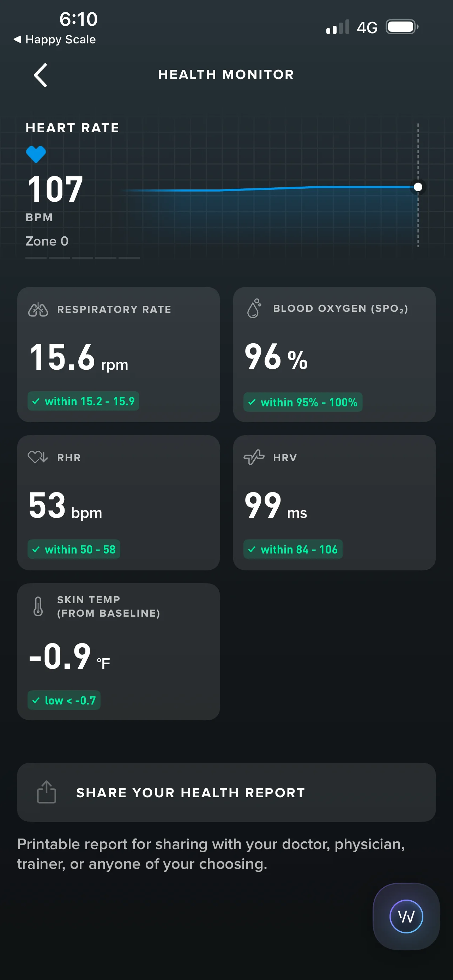Viewport: 453px width, 980px height.
Task: Tap the skin temp thermometer icon
Action: (x=38, y=606)
